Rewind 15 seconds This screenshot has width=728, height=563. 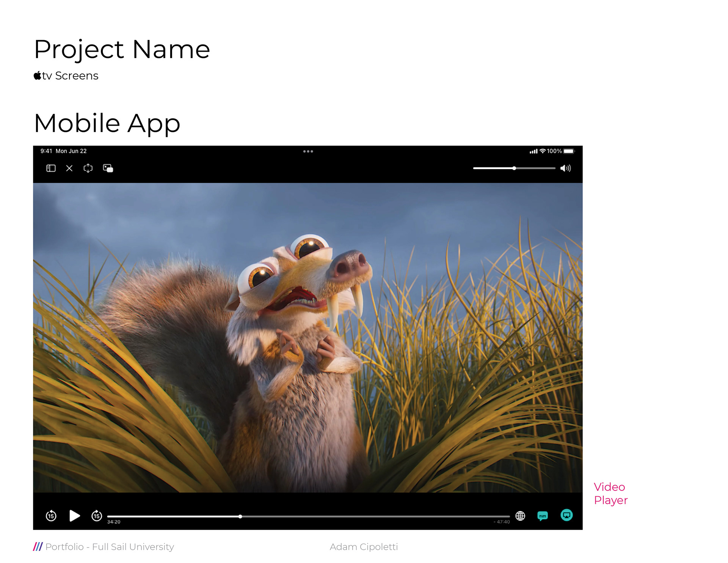(51, 516)
